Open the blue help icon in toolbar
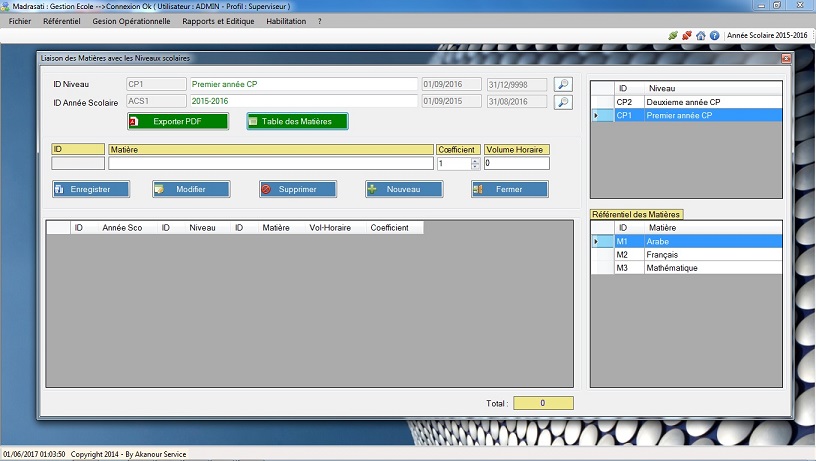The height and width of the screenshot is (461, 816). point(715,35)
